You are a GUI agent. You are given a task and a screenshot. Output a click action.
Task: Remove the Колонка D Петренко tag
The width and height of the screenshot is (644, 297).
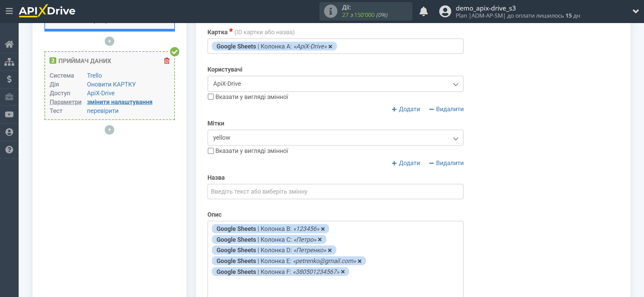330,251
